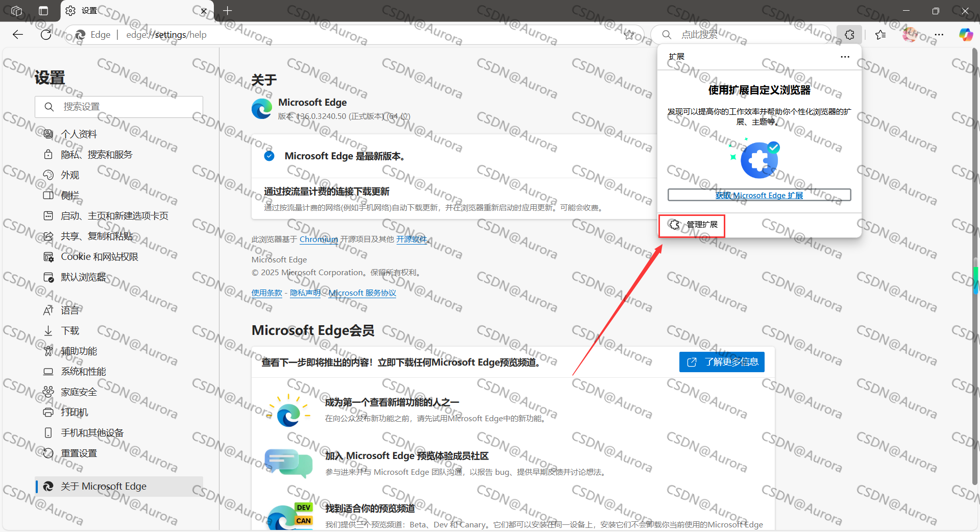Select the Settings browser tab
This screenshot has height=532, width=980.
click(x=137, y=11)
